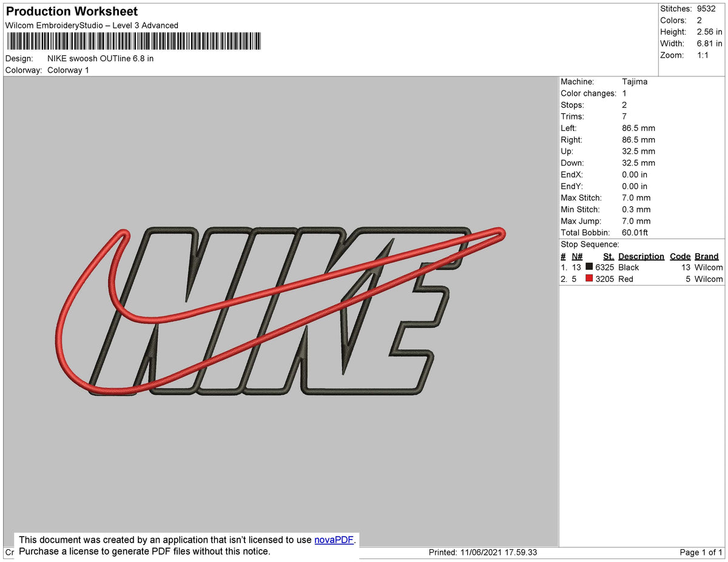Click the Printed date in the footer

pyautogui.click(x=483, y=552)
